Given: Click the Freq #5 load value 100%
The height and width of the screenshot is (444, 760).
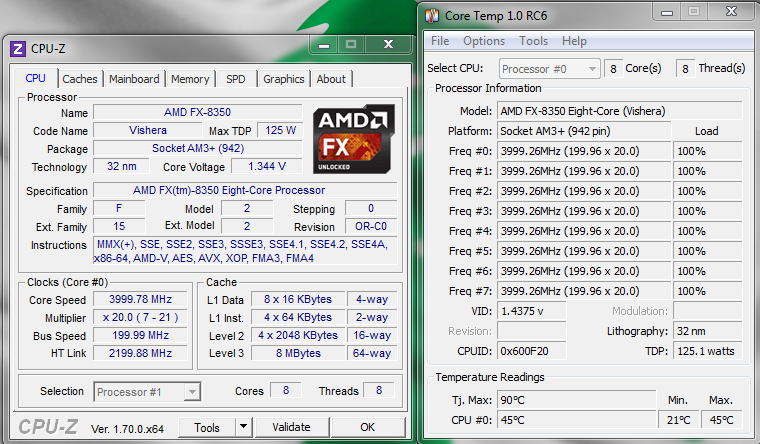Looking at the screenshot, I should 707,251.
